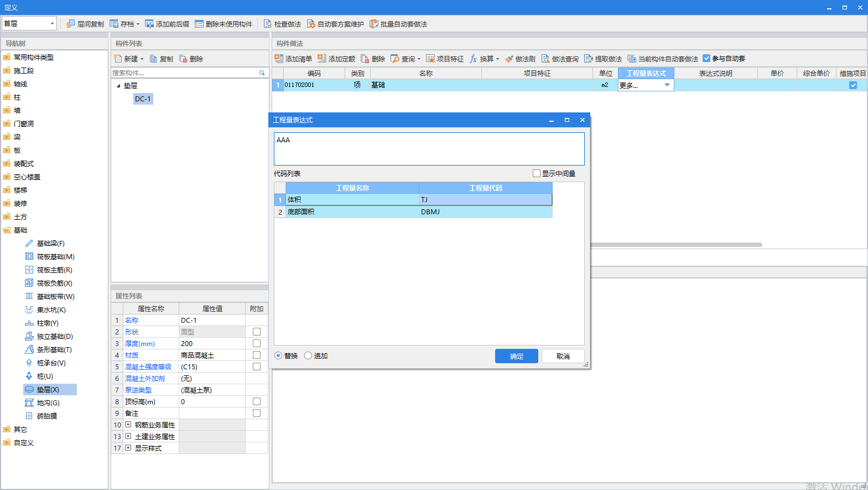Click the 删除未使用构件 icon
Screen dimensions: 868x490
(199, 24)
